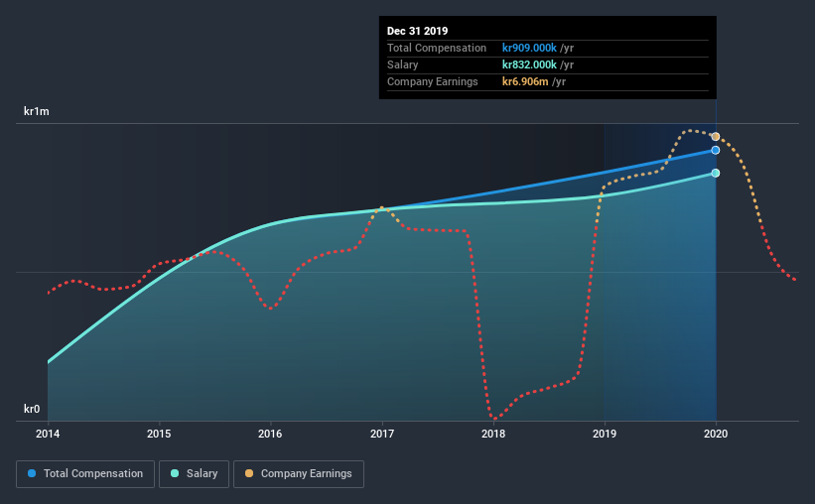Viewport: 815px width, 504px height.
Task: Click the 2018 x-axis label
Action: 492,434
